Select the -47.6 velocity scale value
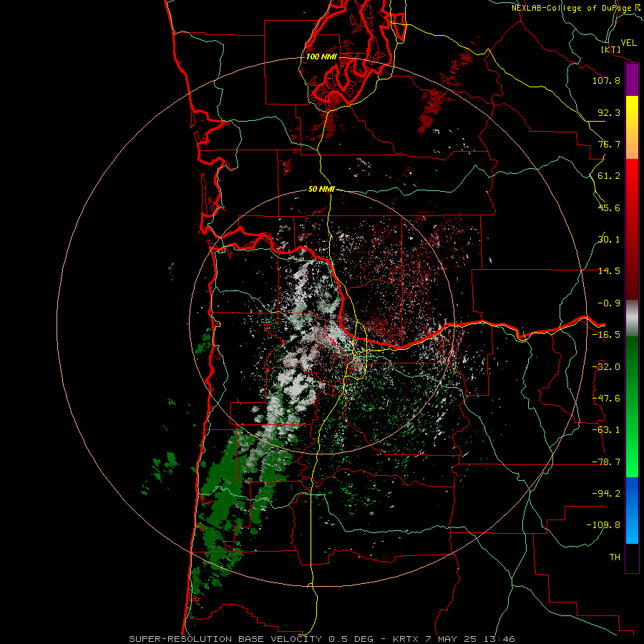Image resolution: width=644 pixels, height=644 pixels. click(606, 399)
